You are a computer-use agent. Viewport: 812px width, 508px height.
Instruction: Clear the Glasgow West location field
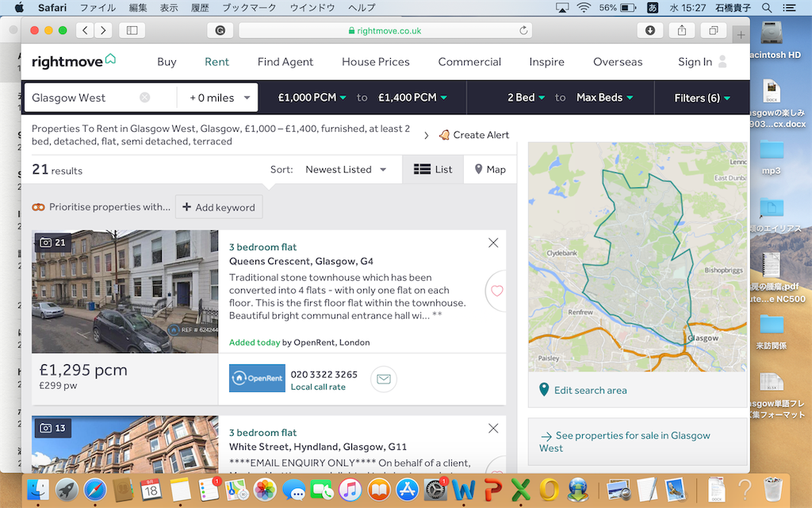pos(145,98)
